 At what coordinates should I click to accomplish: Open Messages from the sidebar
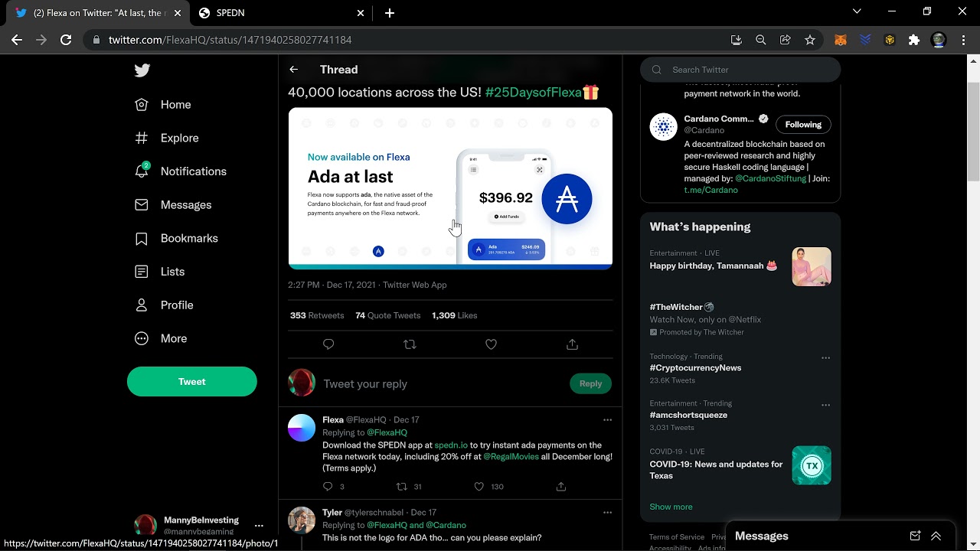click(173, 205)
